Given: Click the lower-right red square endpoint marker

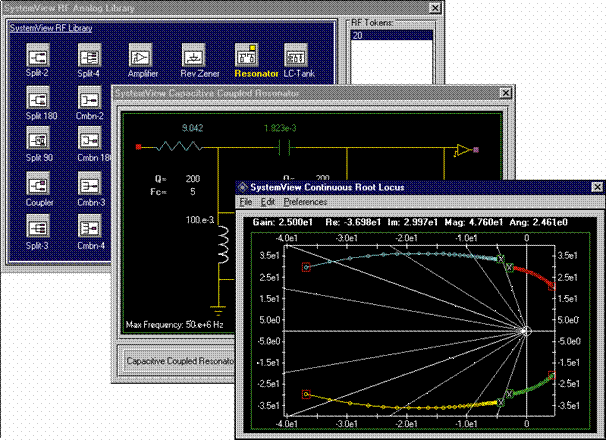Looking at the screenshot, I should [x=552, y=375].
